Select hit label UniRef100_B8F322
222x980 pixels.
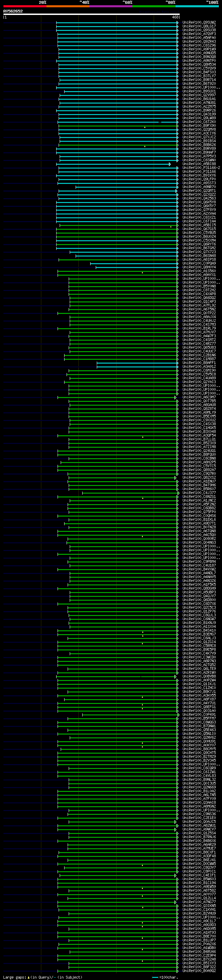coord(199,967)
